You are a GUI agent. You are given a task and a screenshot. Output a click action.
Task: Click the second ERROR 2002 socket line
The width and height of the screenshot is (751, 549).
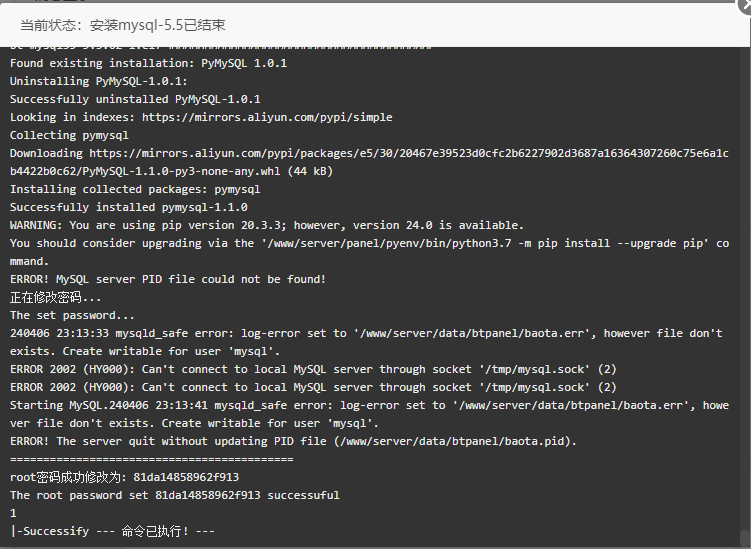(x=313, y=387)
